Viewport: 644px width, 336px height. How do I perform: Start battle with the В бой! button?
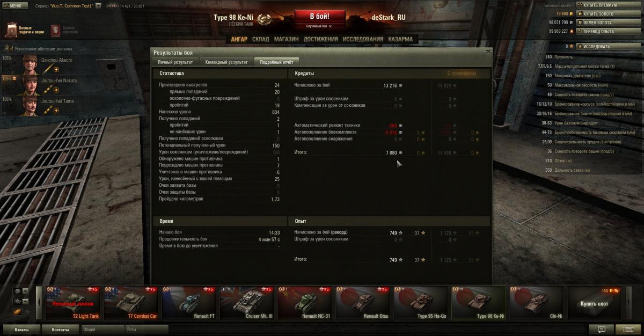319,16
